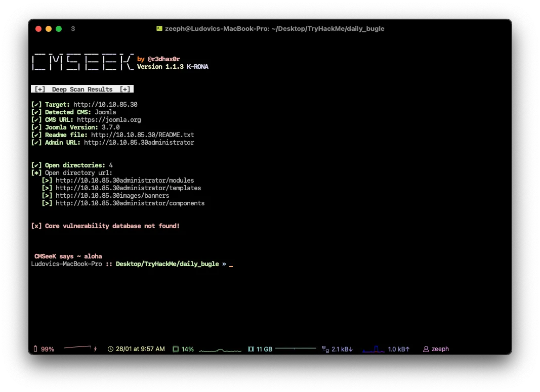Click the clock icon beside the date
This screenshot has width=540, height=392.
point(110,349)
